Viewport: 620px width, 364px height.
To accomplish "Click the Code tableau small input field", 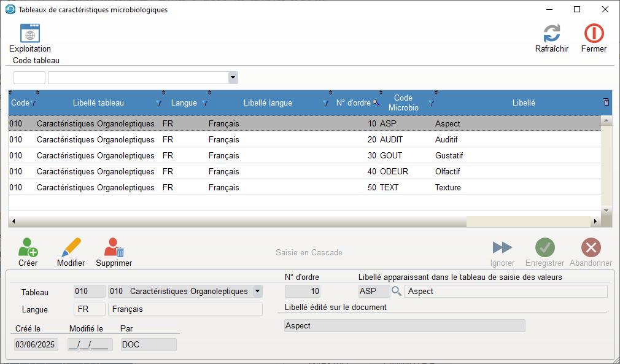I will pos(29,77).
